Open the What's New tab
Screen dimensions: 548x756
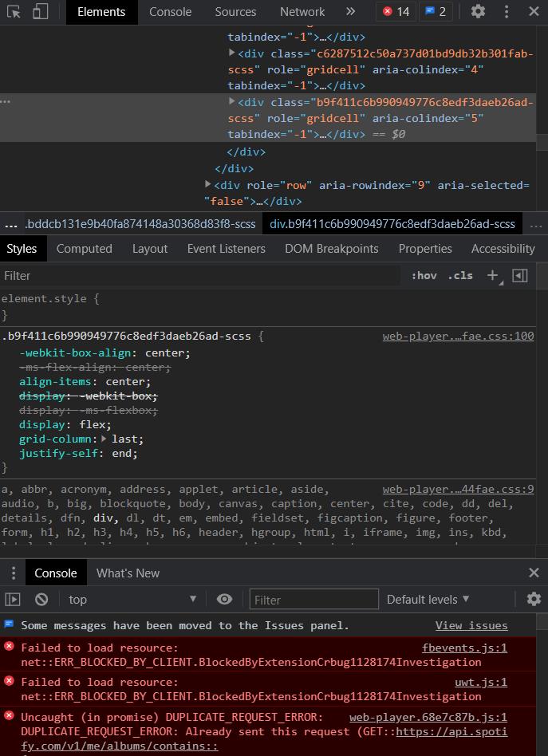point(128,573)
